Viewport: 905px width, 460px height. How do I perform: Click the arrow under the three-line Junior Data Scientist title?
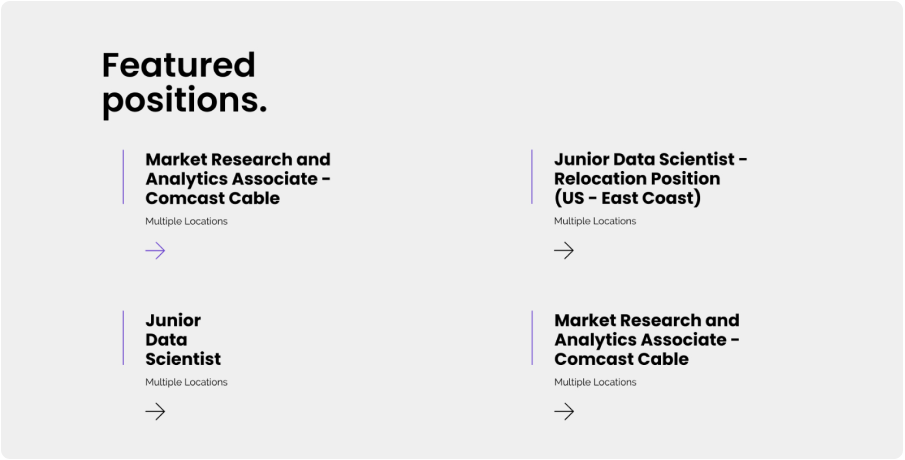[x=155, y=411]
